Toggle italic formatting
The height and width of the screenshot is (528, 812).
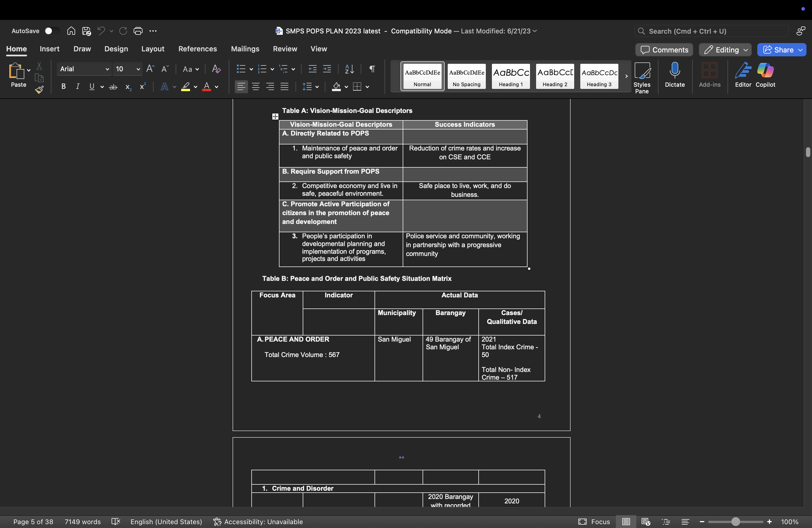pos(78,87)
